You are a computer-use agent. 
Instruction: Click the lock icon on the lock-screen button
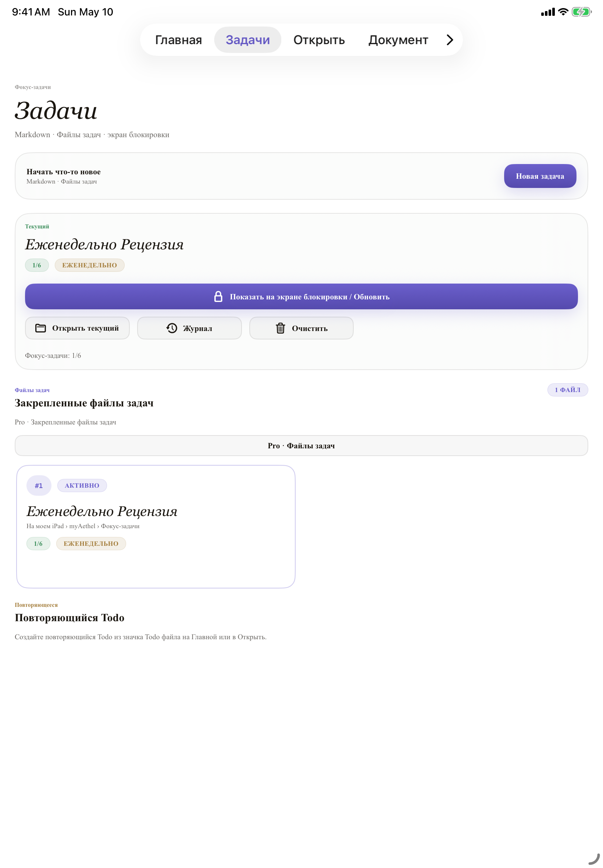(218, 297)
